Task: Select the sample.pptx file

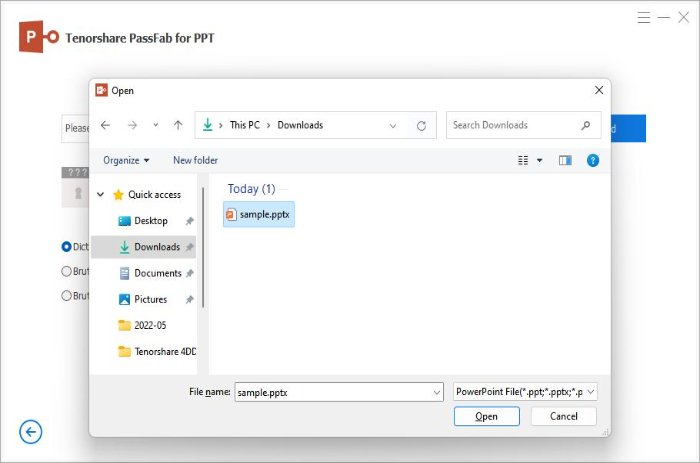Action: (259, 215)
